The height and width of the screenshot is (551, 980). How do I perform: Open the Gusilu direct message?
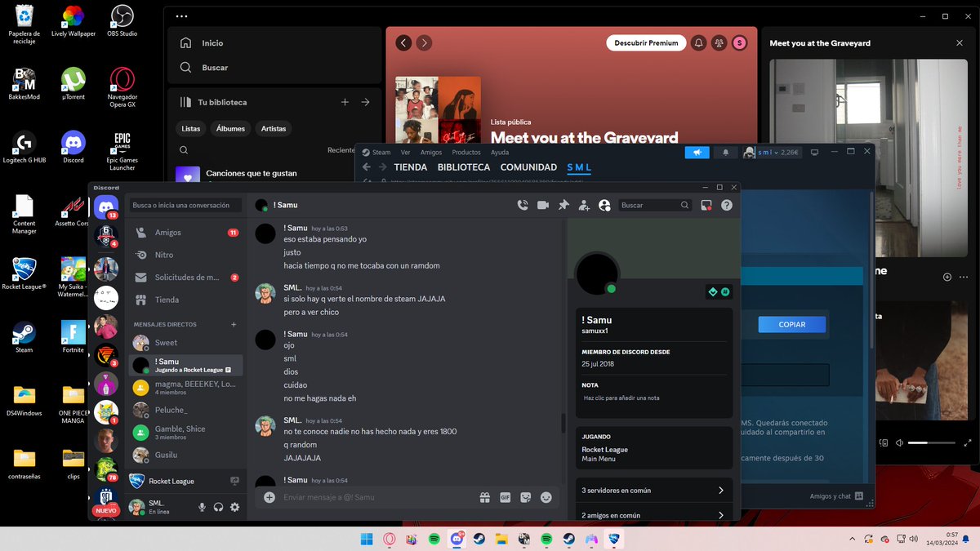point(186,455)
